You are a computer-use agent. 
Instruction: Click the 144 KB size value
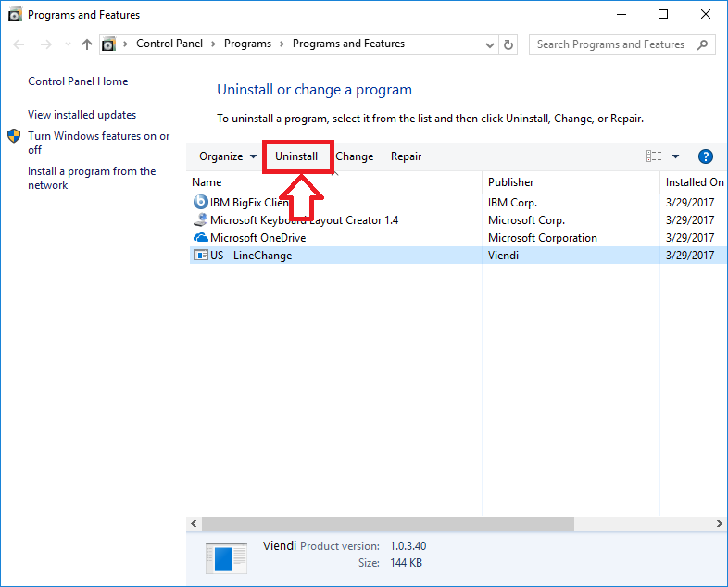click(x=406, y=563)
